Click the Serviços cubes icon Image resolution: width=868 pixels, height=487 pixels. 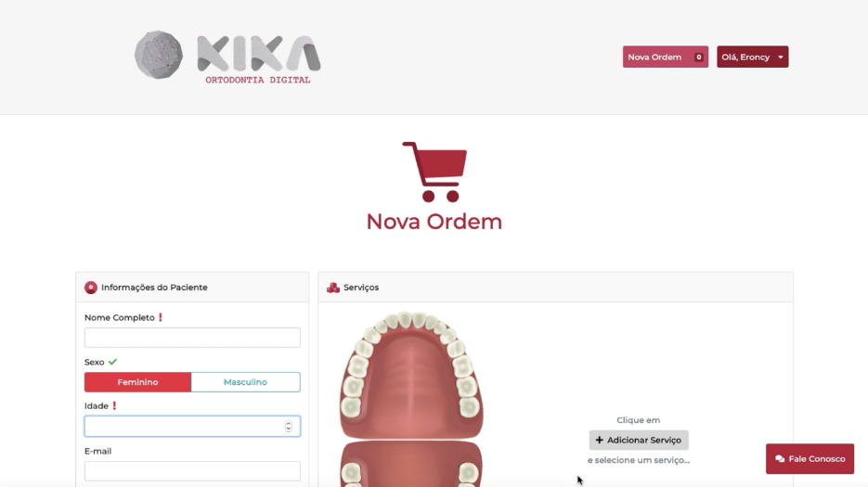tap(332, 288)
